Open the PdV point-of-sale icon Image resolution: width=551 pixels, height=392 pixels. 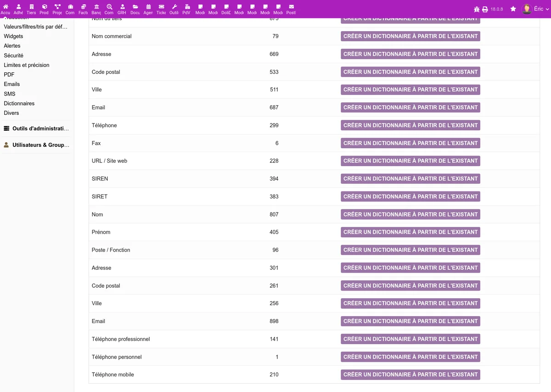click(x=187, y=7)
